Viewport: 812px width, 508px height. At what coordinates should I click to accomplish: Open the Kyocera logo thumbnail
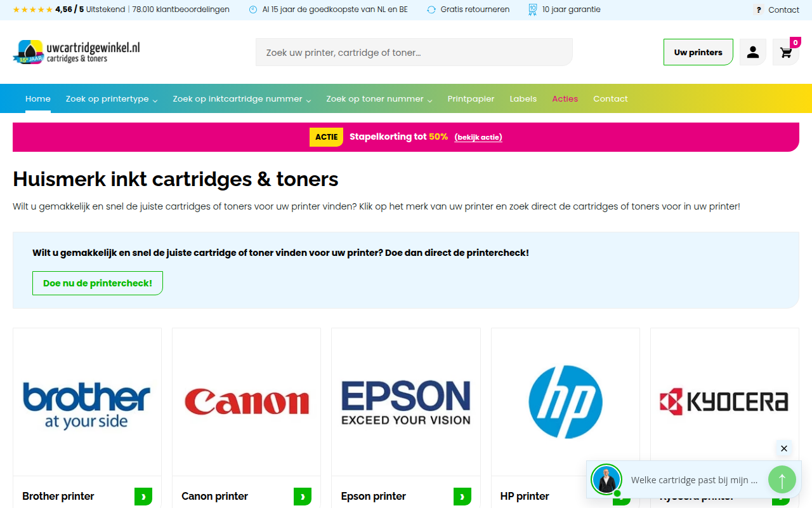tap(724, 402)
